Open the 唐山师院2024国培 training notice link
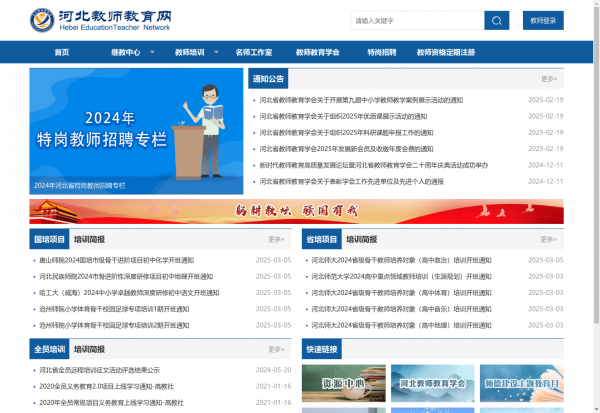This screenshot has width=600, height=413. [125, 259]
